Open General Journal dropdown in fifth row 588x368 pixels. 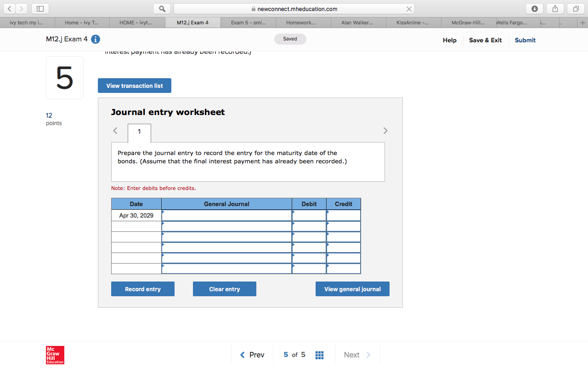coord(227,258)
